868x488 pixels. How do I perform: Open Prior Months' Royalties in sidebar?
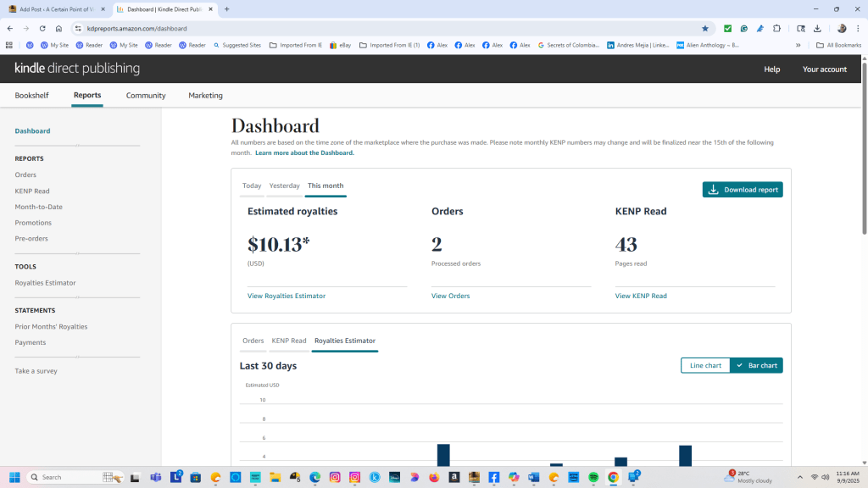[x=51, y=326]
